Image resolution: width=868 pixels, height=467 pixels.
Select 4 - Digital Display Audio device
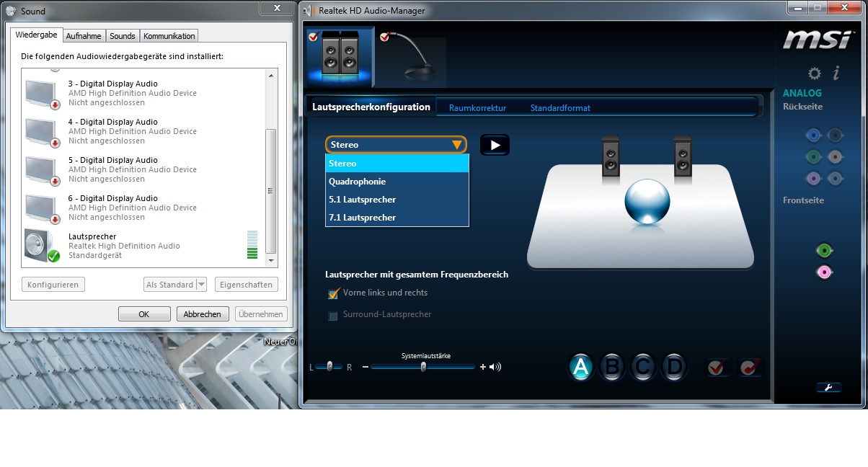143,131
